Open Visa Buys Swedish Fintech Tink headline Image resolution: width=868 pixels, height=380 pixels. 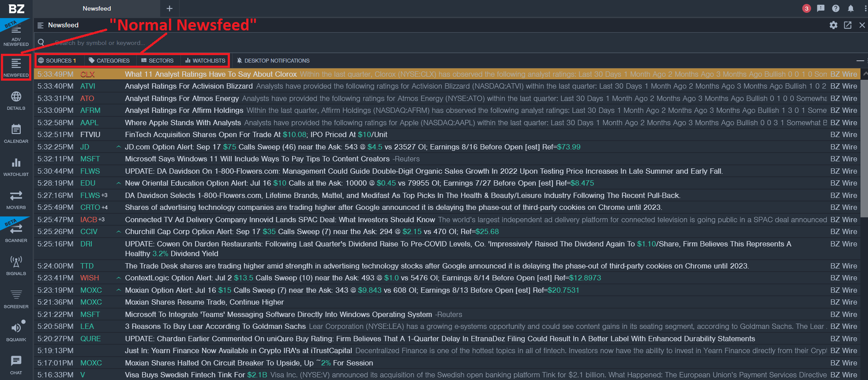(x=196, y=375)
